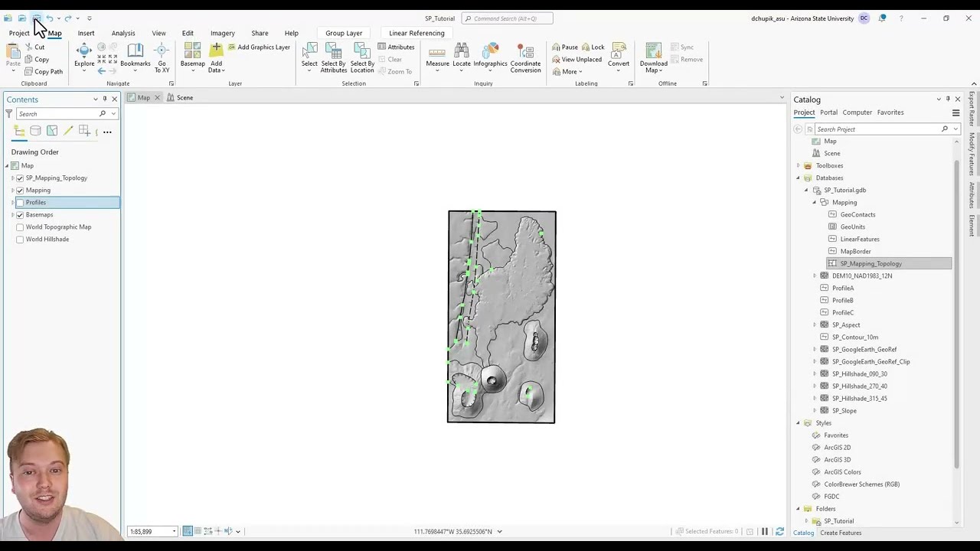This screenshot has width=980, height=551.
Task: Pin the Contents pane with auto-hide
Action: pyautogui.click(x=105, y=99)
